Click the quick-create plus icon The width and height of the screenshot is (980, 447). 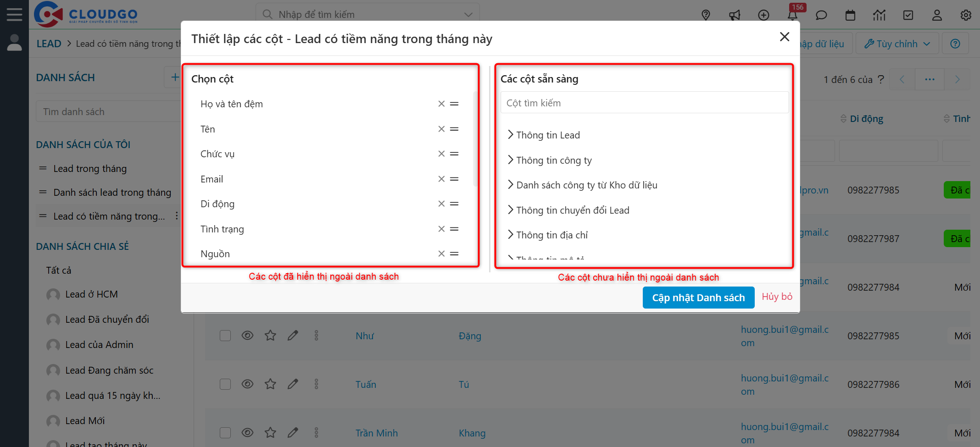[763, 15]
